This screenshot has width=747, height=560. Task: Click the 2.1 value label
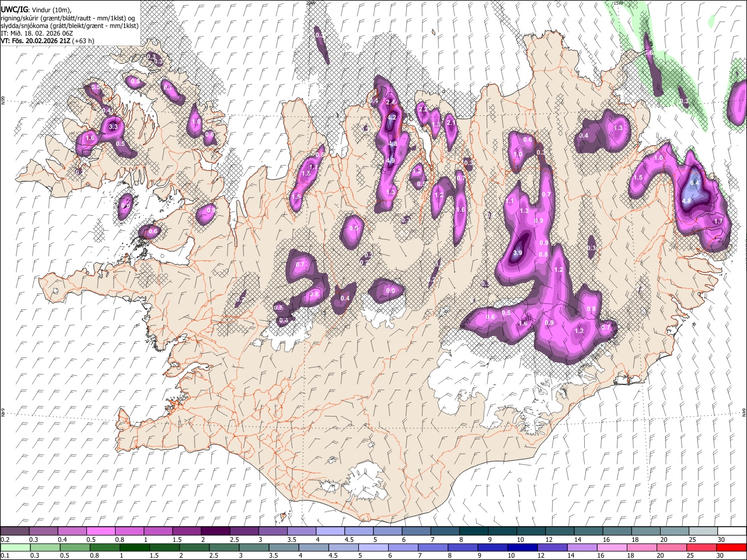click(x=451, y=123)
